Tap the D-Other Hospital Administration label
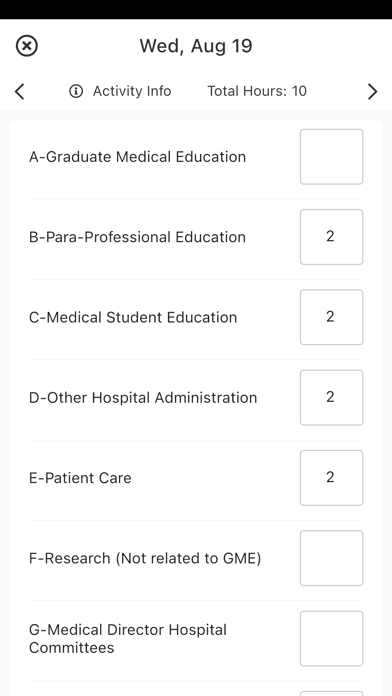This screenshot has height=696, width=392. tap(143, 398)
